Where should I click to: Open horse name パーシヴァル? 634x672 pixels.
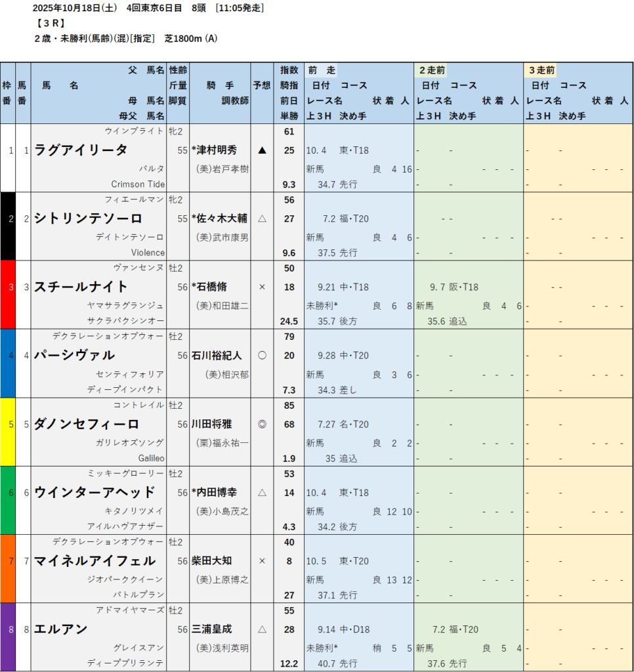(74, 355)
